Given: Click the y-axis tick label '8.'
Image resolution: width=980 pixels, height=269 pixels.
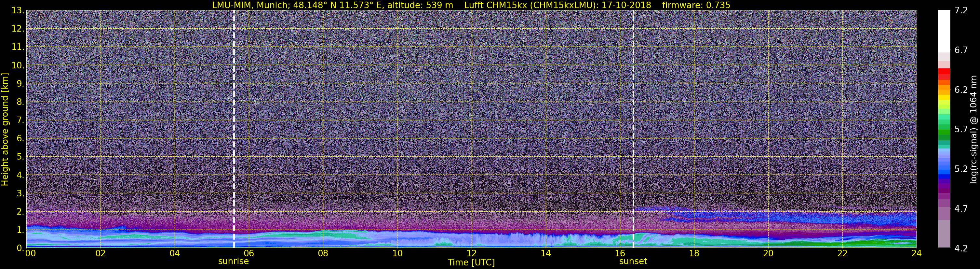Looking at the screenshot, I should (x=20, y=102).
